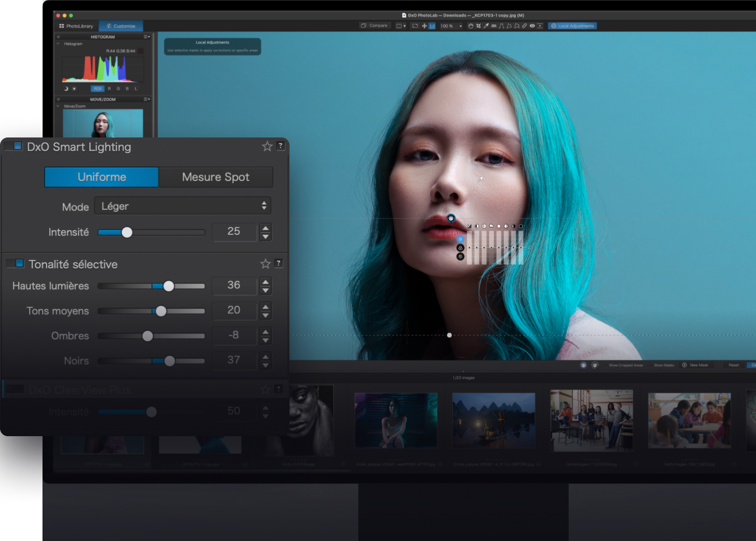Open the Repair bandage tool
Viewport: 756px width, 541px height.
point(524,26)
